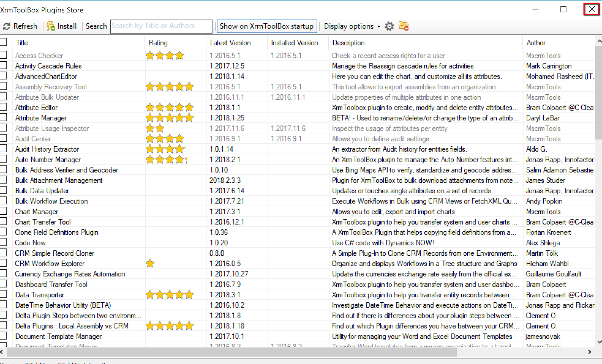602x364 pixels.
Task: Open plugins folder icon in toolbar
Action: [404, 26]
